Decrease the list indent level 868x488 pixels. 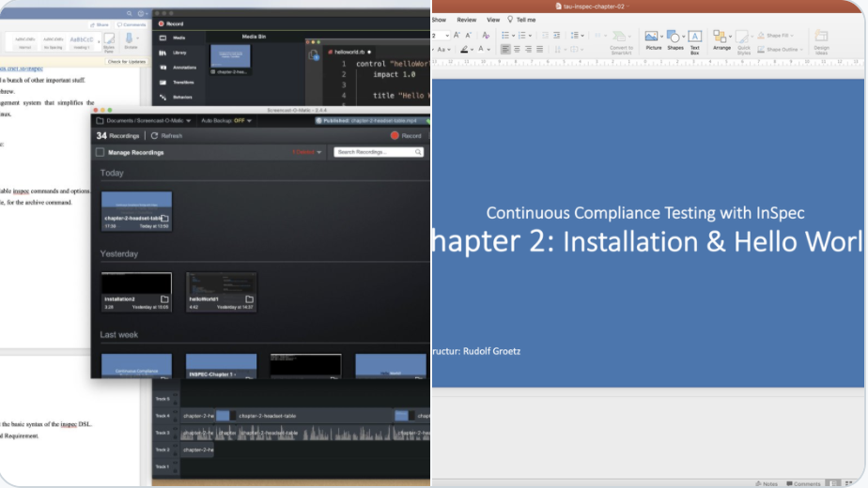click(545, 35)
